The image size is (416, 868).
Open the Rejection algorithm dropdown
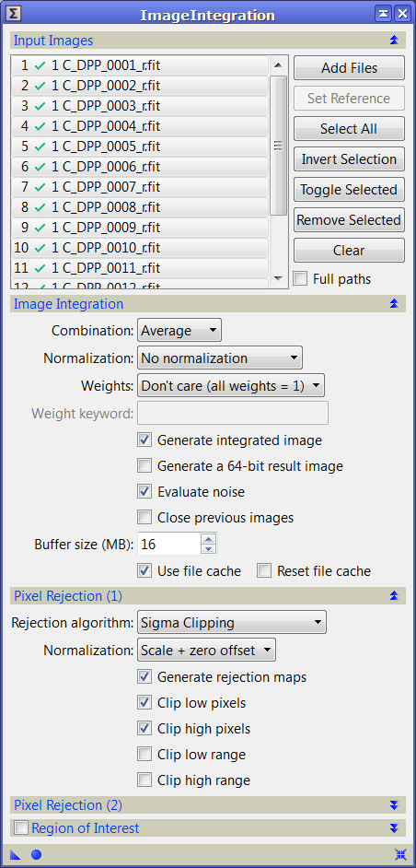click(x=232, y=622)
